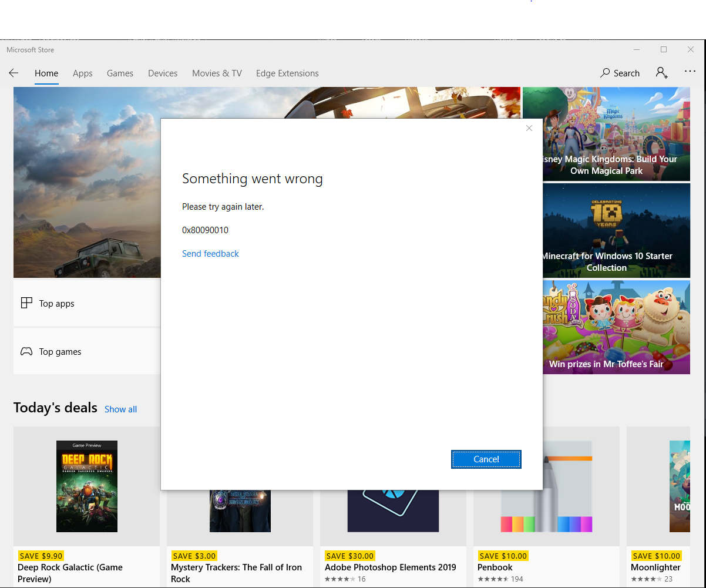The width and height of the screenshot is (706, 588).
Task: Click the Top games label
Action: [60, 352]
